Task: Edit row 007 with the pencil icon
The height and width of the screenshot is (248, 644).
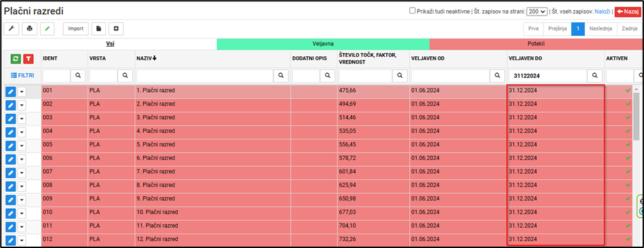Action: tap(11, 173)
